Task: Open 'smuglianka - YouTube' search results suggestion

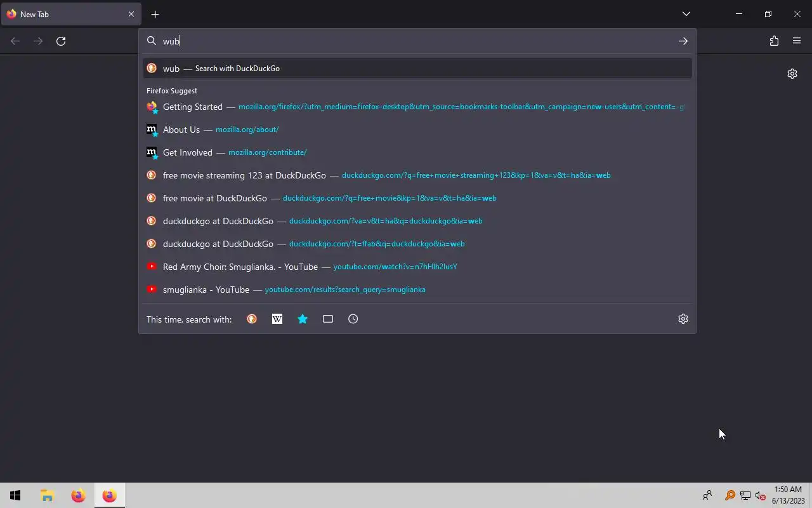Action: [417, 290]
